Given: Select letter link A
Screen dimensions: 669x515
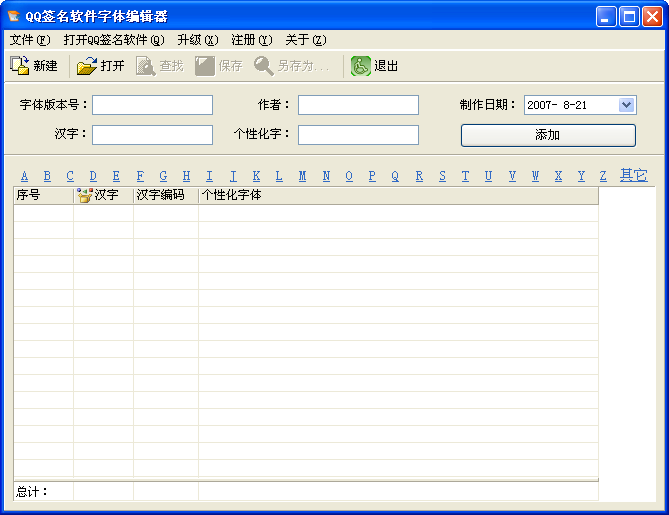Looking at the screenshot, I should 24,176.
